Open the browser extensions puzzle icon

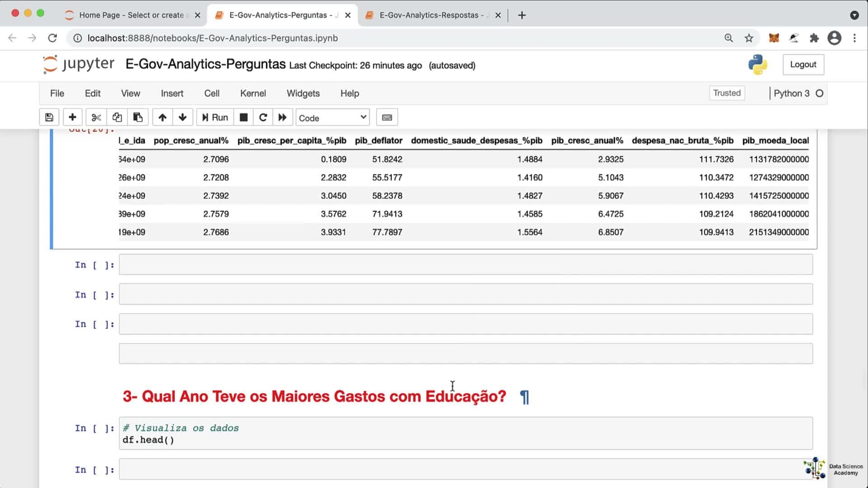click(814, 38)
